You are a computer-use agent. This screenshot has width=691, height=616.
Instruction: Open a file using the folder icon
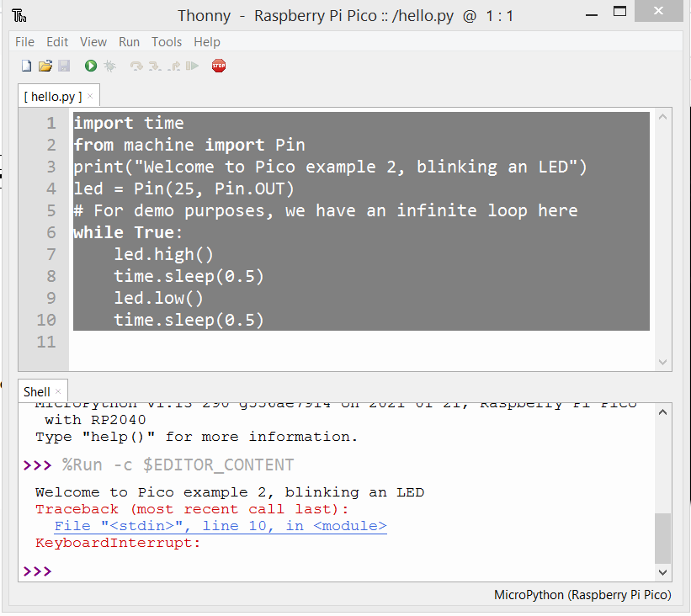pos(45,66)
